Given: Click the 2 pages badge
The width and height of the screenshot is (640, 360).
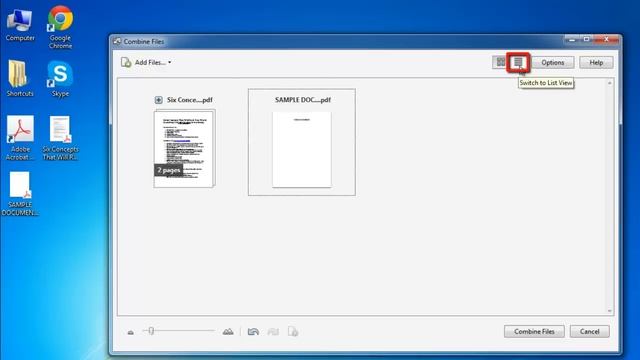Looking at the screenshot, I should tap(168, 170).
